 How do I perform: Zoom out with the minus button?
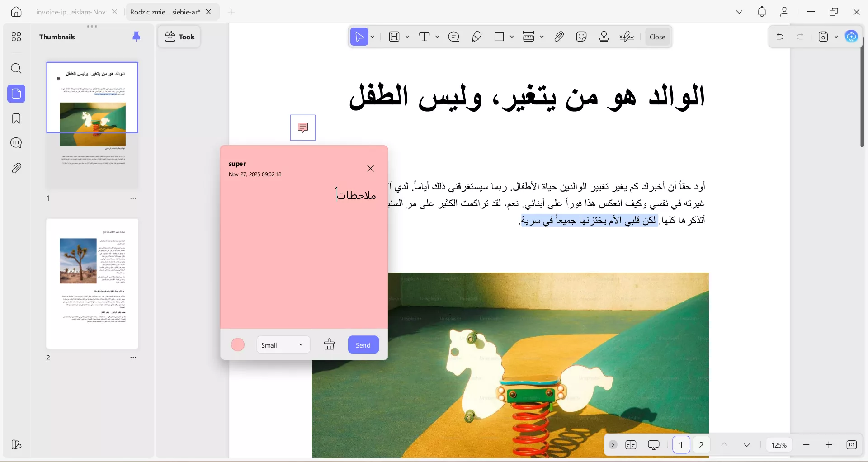tap(807, 445)
